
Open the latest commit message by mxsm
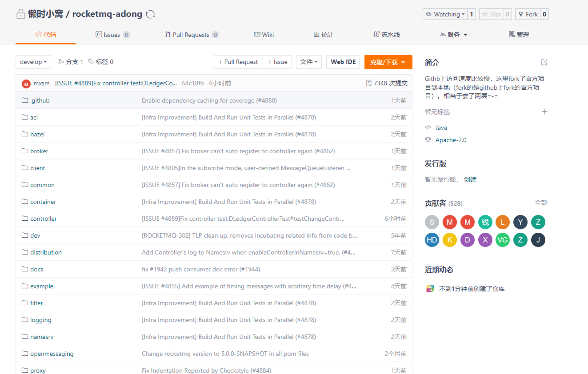tap(116, 83)
